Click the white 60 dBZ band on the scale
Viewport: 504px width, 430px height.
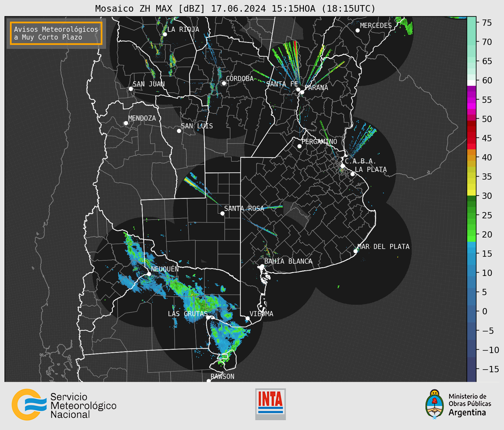point(471,83)
